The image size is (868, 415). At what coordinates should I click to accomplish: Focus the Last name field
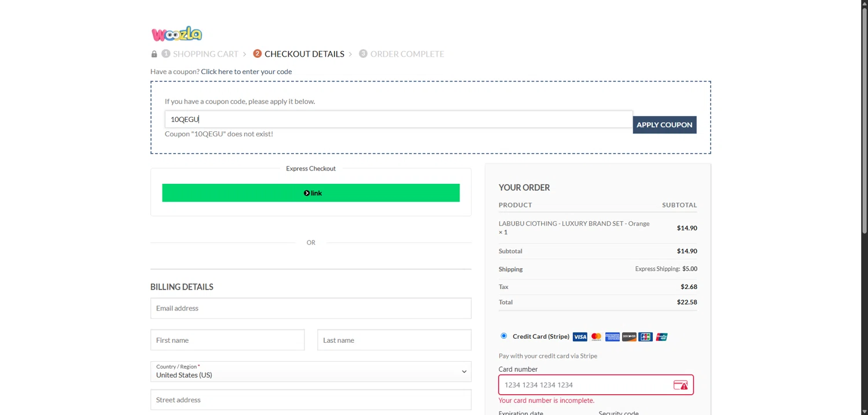[x=394, y=340]
